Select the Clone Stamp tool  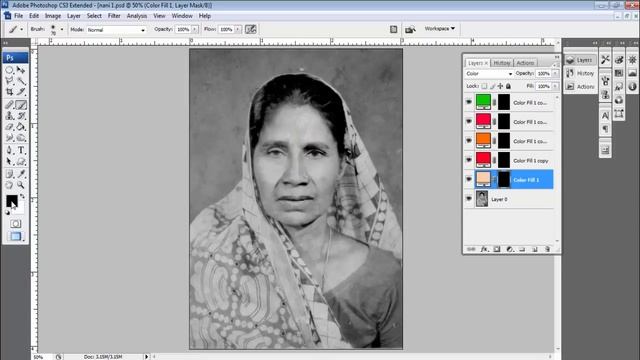coord(9,116)
